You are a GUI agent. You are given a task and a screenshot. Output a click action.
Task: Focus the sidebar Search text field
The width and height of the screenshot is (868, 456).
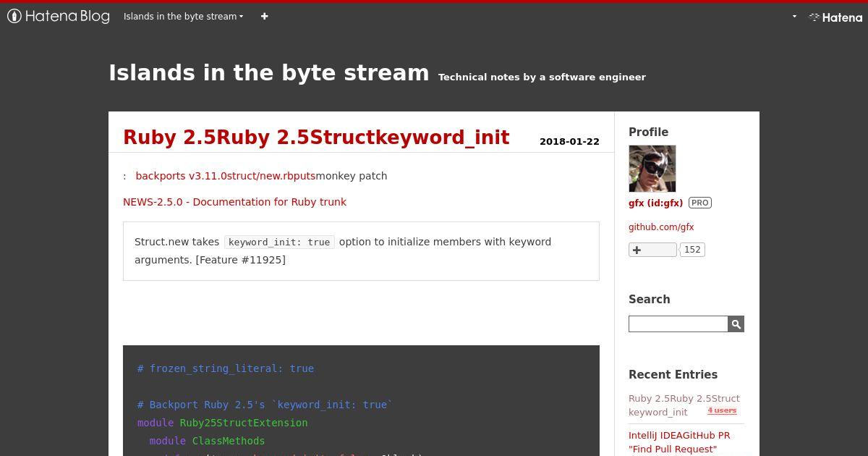coord(678,324)
